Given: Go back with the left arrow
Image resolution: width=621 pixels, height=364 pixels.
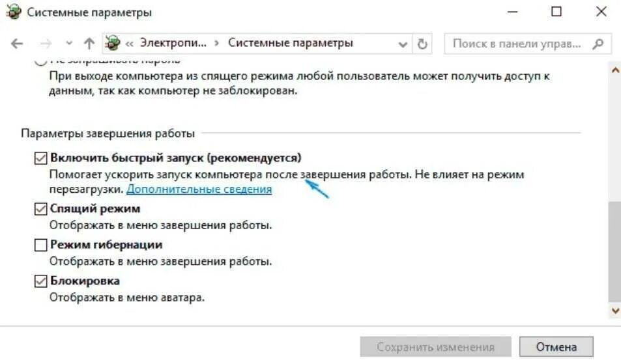Looking at the screenshot, I should 17,44.
